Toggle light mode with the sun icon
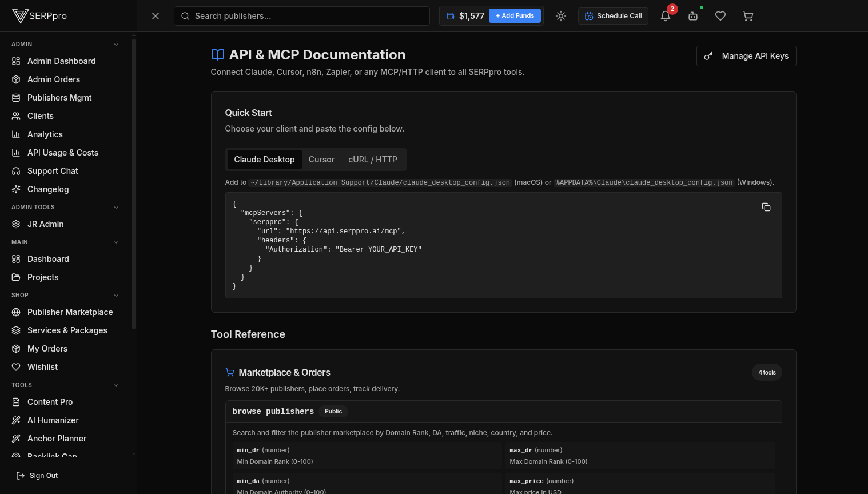The image size is (868, 494). [561, 16]
